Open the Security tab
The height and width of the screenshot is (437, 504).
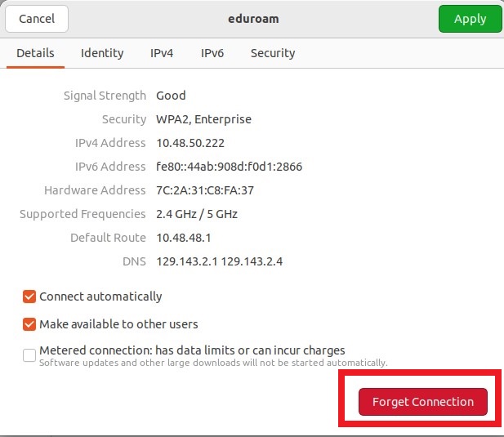point(273,53)
